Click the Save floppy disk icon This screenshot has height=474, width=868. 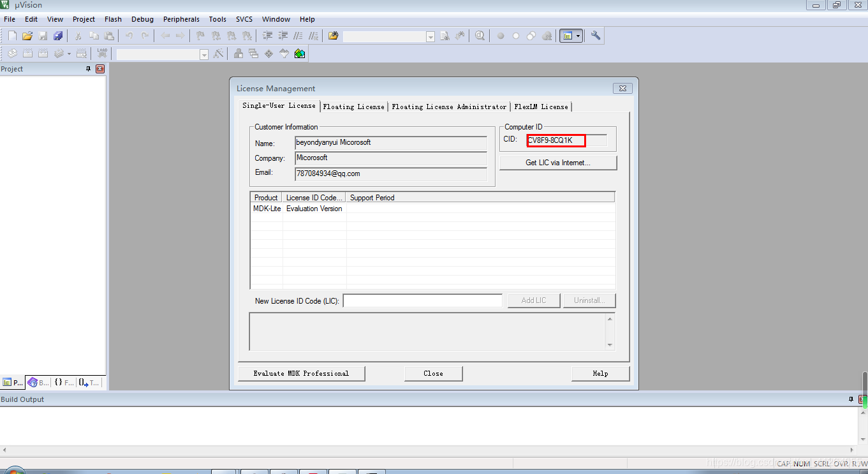43,36
